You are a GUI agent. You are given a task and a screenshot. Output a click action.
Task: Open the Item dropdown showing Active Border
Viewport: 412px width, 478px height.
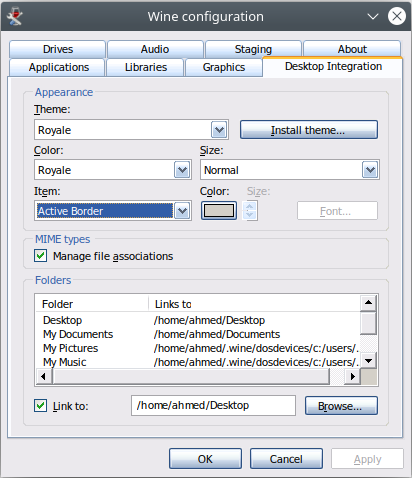pyautogui.click(x=113, y=211)
